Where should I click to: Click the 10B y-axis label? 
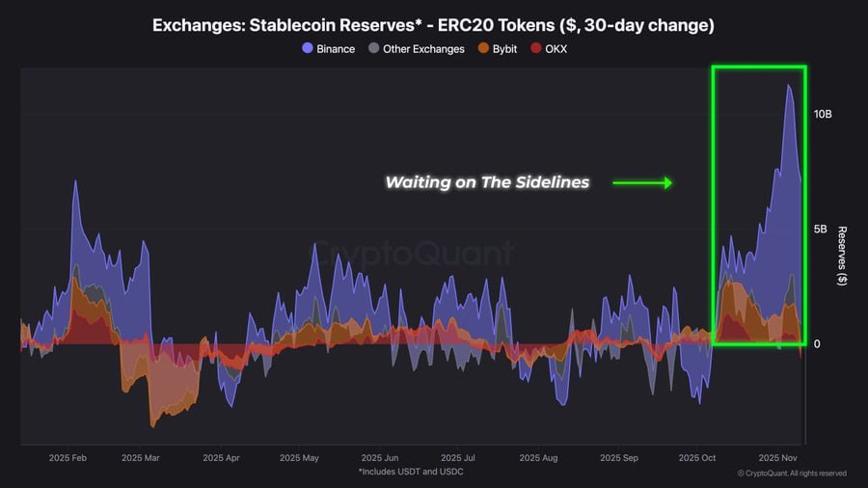coord(823,115)
